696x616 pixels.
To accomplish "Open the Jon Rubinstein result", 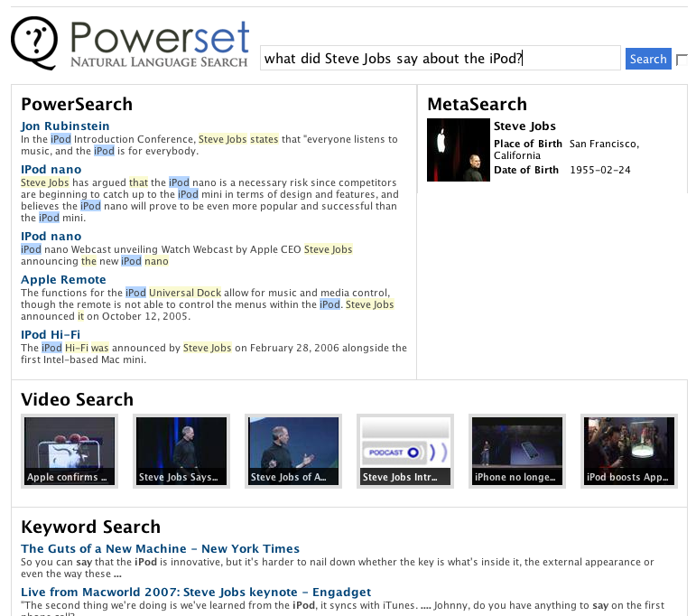I will [65, 126].
